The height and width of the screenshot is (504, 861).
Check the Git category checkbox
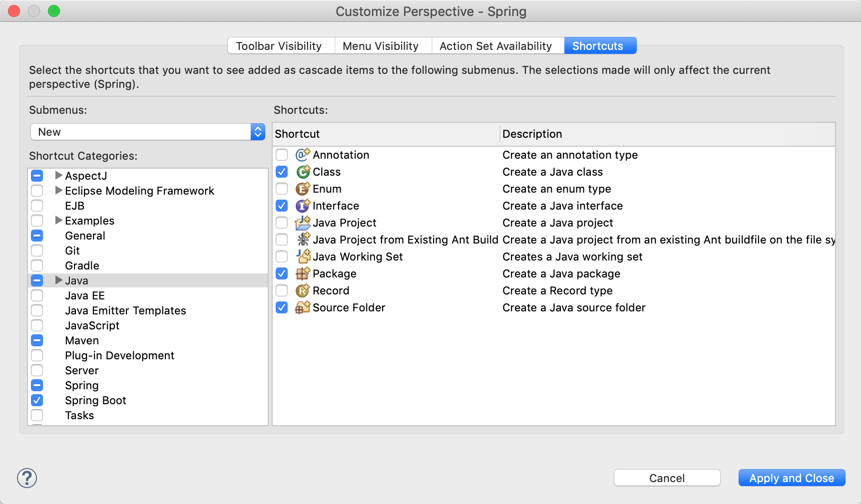pos(37,251)
